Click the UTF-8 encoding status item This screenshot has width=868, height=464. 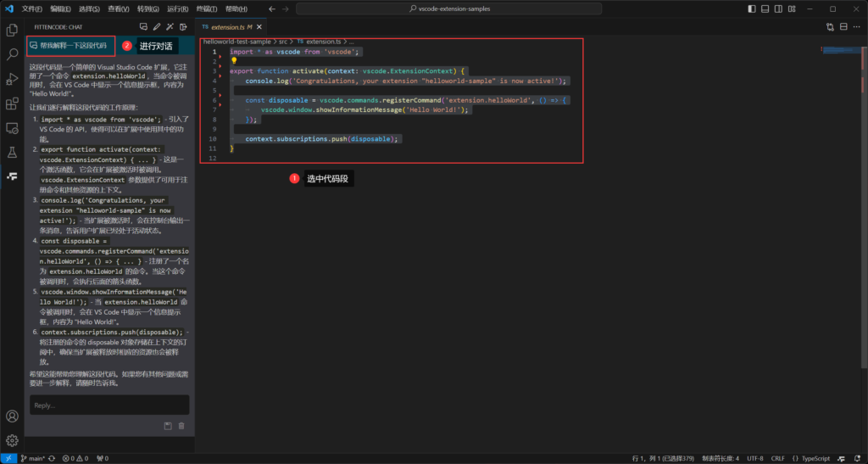coord(754,458)
